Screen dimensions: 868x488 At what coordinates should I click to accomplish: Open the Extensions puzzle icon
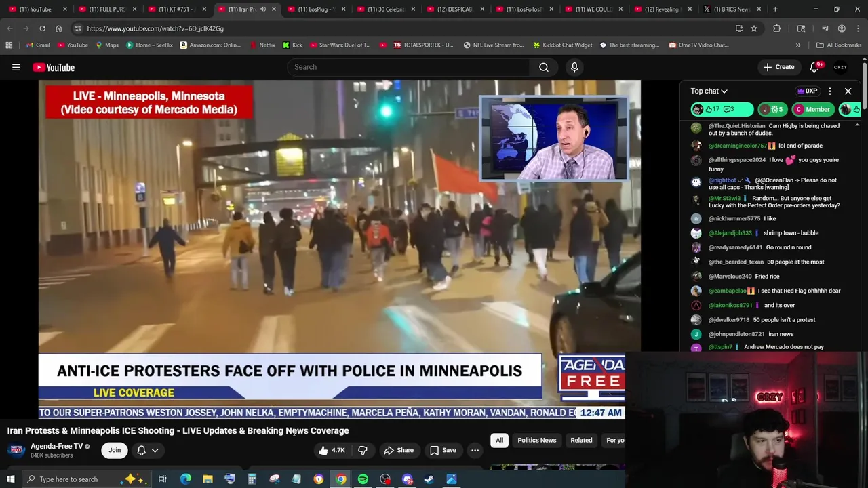tap(777, 28)
